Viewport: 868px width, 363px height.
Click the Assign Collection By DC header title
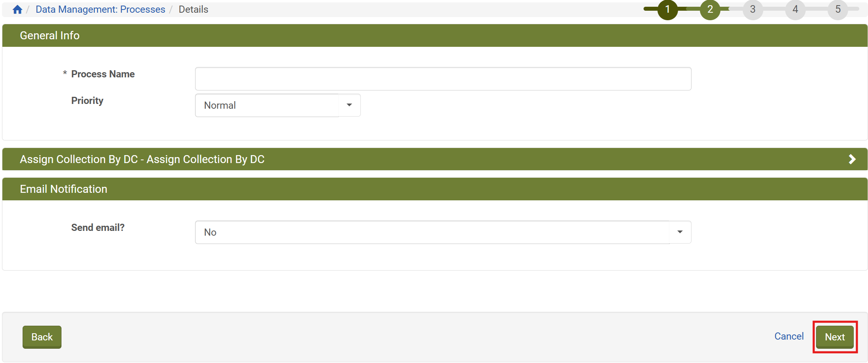142,159
